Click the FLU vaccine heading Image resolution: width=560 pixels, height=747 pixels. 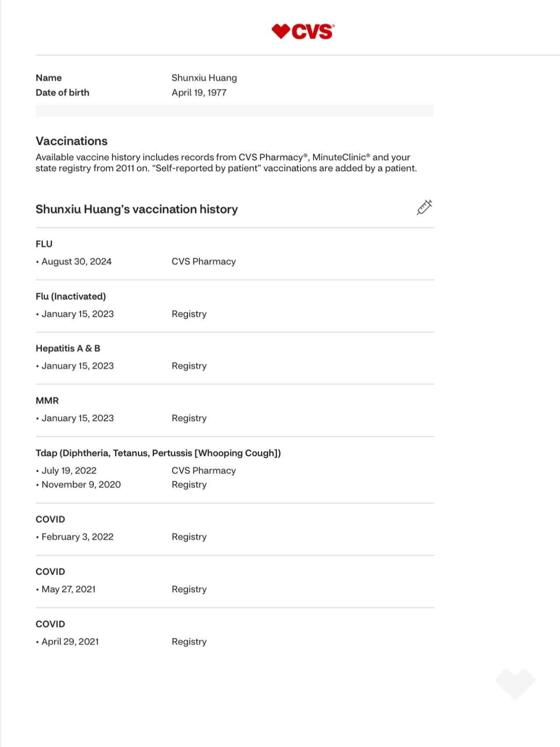tap(44, 244)
